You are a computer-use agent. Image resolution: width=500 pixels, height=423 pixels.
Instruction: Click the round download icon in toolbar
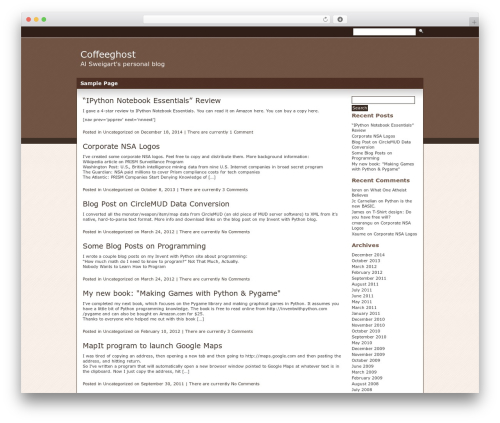[x=340, y=19]
